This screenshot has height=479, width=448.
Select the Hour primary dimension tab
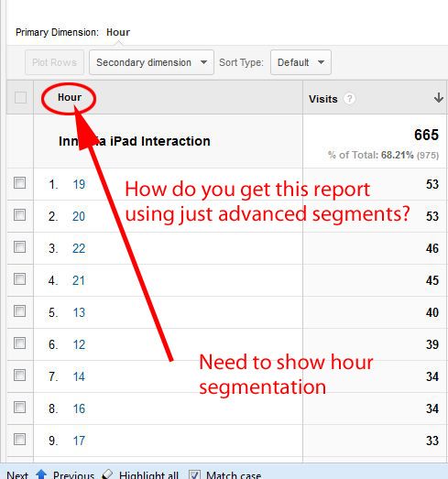coord(118,32)
